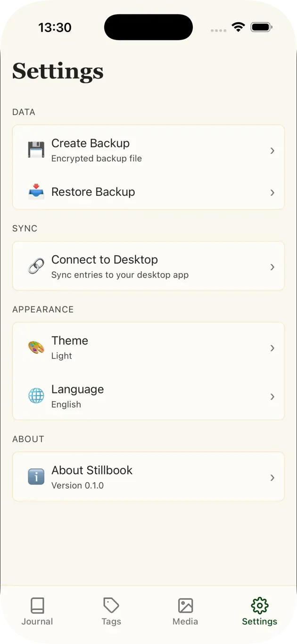Open the Media tab
This screenshot has height=644, width=297.
[185, 611]
